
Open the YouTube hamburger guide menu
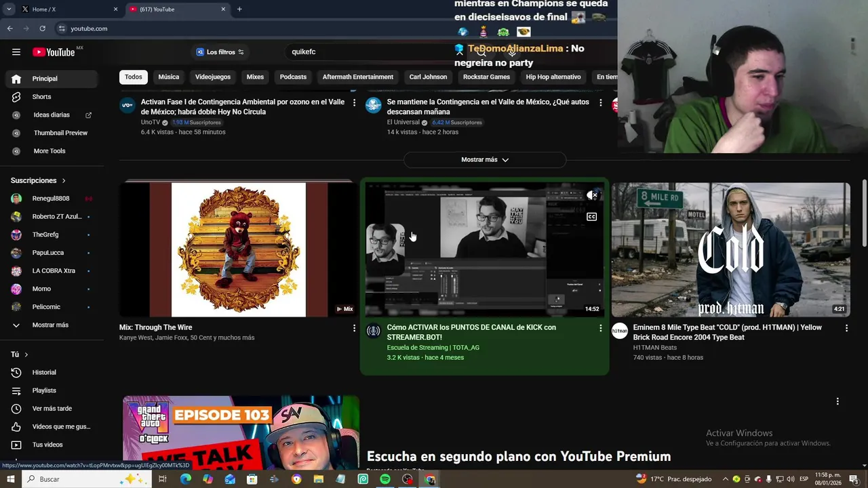[x=16, y=52]
